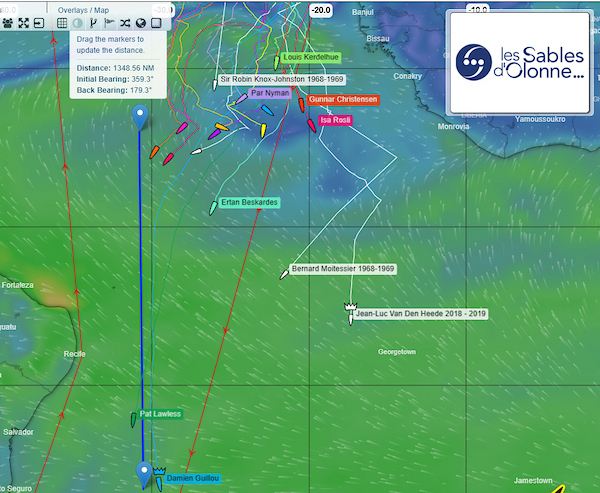Click the Back Bearing: 179.3° readout
Viewport: 600px width, 493px height.
pos(114,90)
